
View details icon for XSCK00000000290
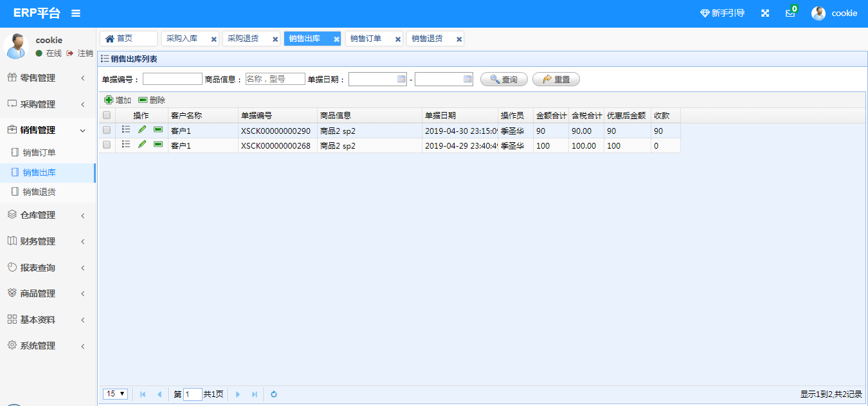click(x=126, y=129)
